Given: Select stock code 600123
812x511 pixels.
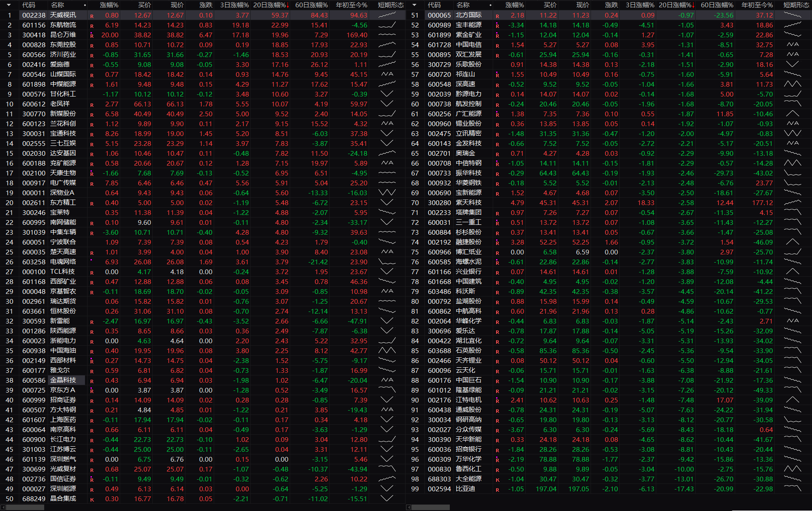Looking at the screenshot, I should pyautogui.click(x=34, y=124).
